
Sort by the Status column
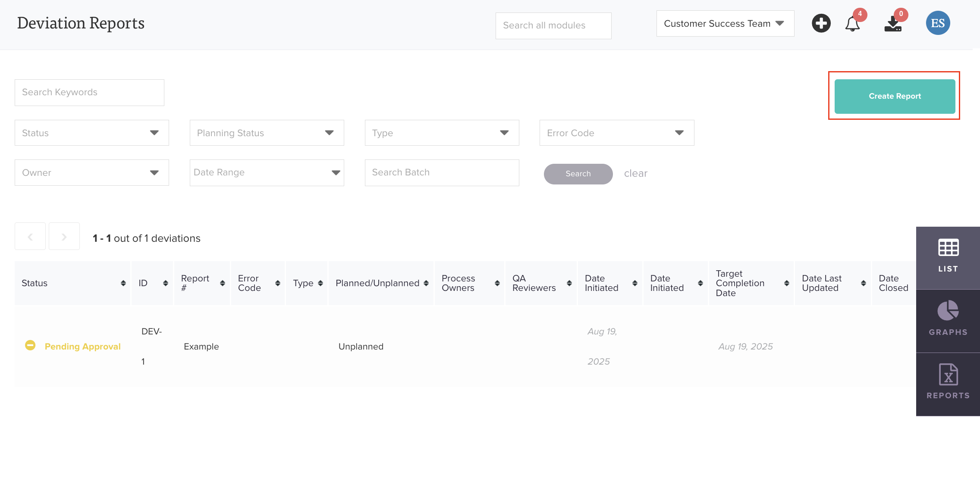pos(123,283)
